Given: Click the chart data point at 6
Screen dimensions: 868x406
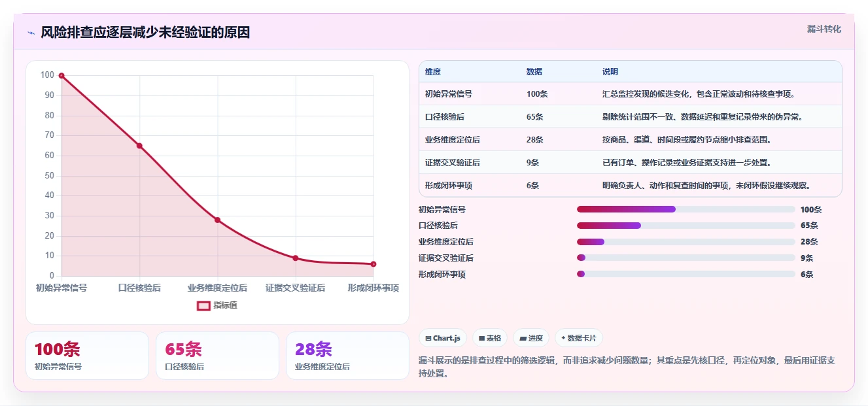Looking at the screenshot, I should (373, 264).
